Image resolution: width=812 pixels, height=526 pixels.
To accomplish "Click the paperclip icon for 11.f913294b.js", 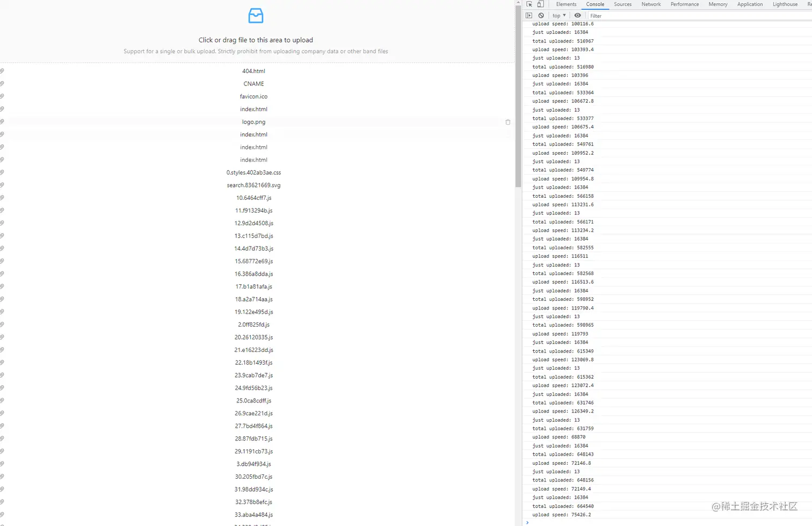I will tap(2, 210).
